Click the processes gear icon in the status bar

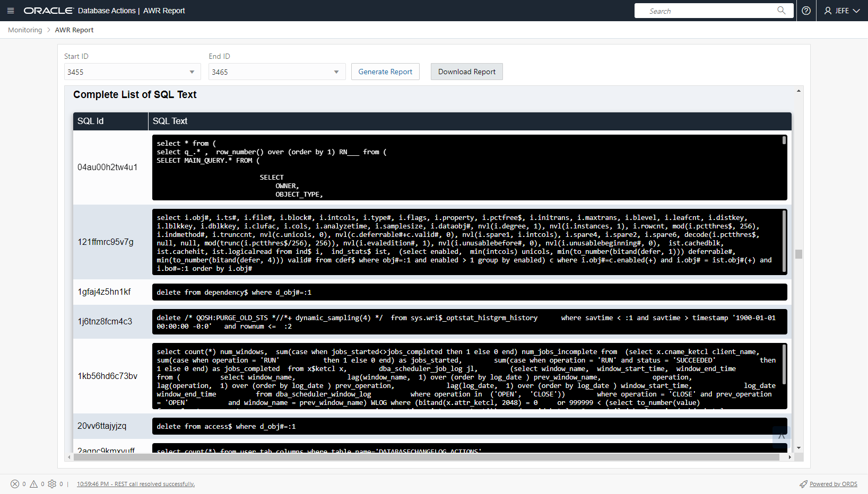coord(52,484)
